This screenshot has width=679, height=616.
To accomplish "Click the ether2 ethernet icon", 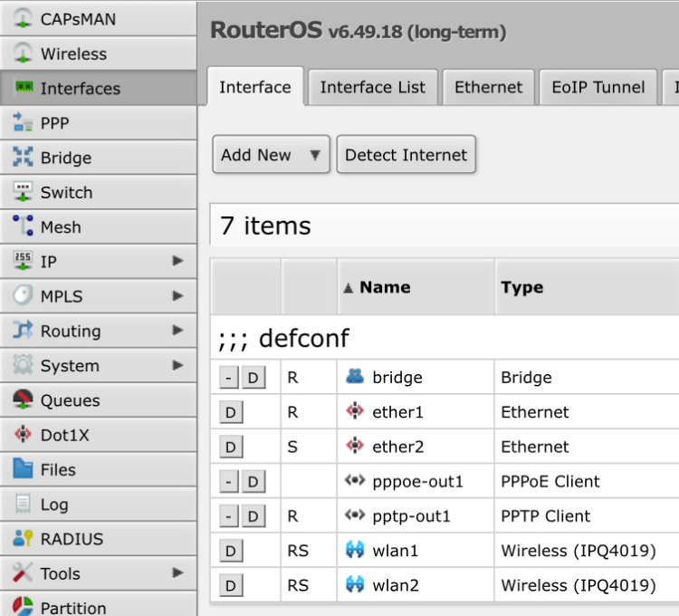I will pyautogui.click(x=355, y=446).
